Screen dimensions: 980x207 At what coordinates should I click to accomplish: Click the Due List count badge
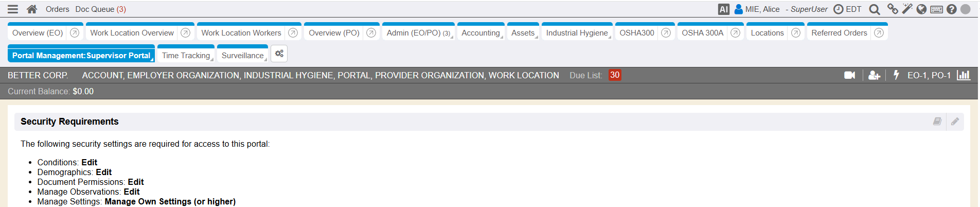(x=614, y=75)
